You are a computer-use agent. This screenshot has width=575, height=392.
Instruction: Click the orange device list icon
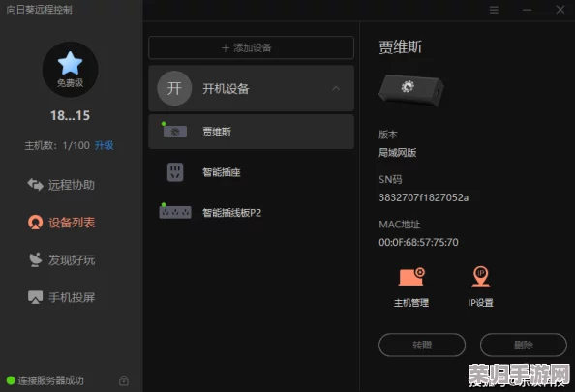(35, 223)
